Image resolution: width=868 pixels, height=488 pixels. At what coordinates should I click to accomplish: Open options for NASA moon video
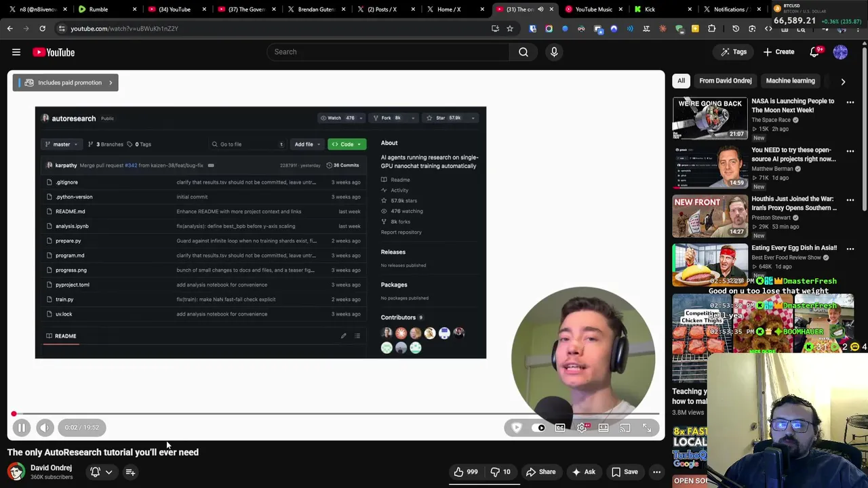click(x=850, y=102)
